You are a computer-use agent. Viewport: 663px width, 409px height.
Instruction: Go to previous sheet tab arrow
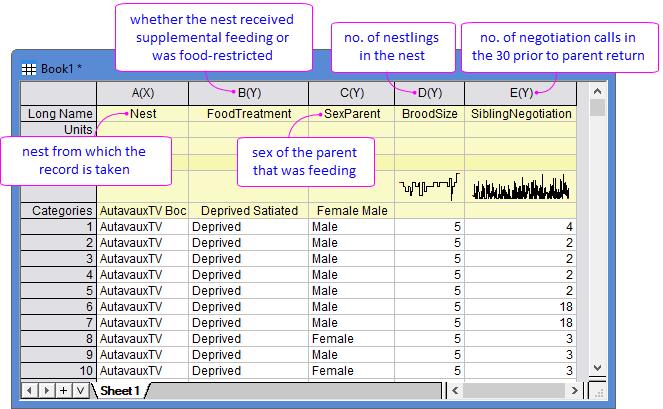29,390
